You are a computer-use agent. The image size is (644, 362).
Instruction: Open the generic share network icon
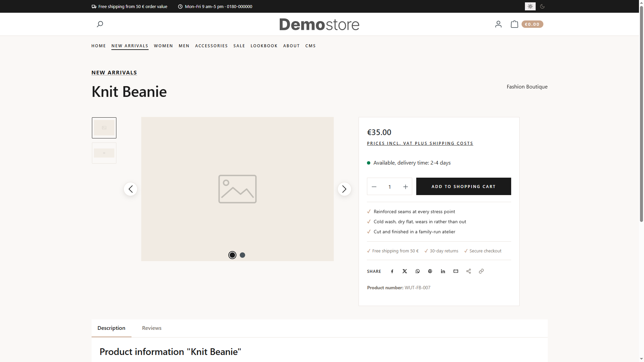(469, 271)
